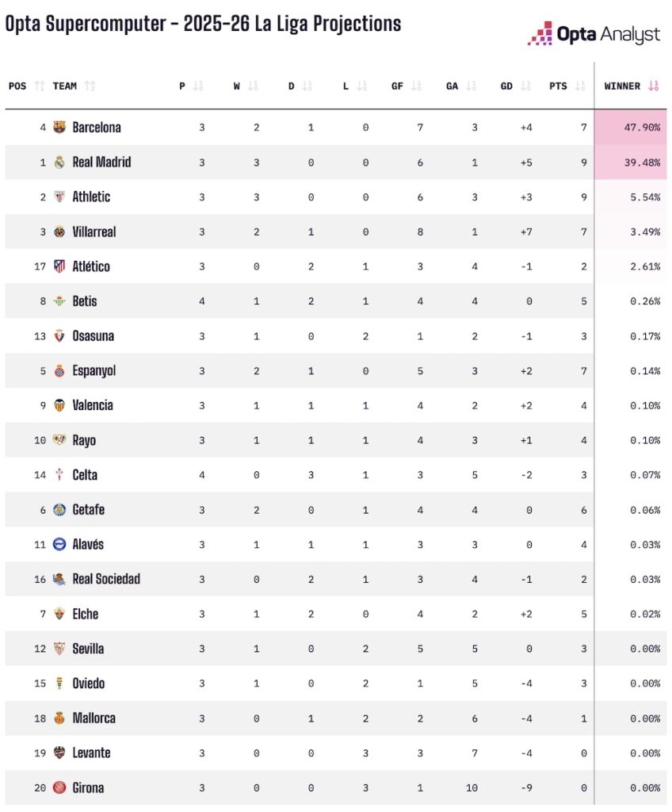Sort table by WINNER column arrow

[653, 86]
